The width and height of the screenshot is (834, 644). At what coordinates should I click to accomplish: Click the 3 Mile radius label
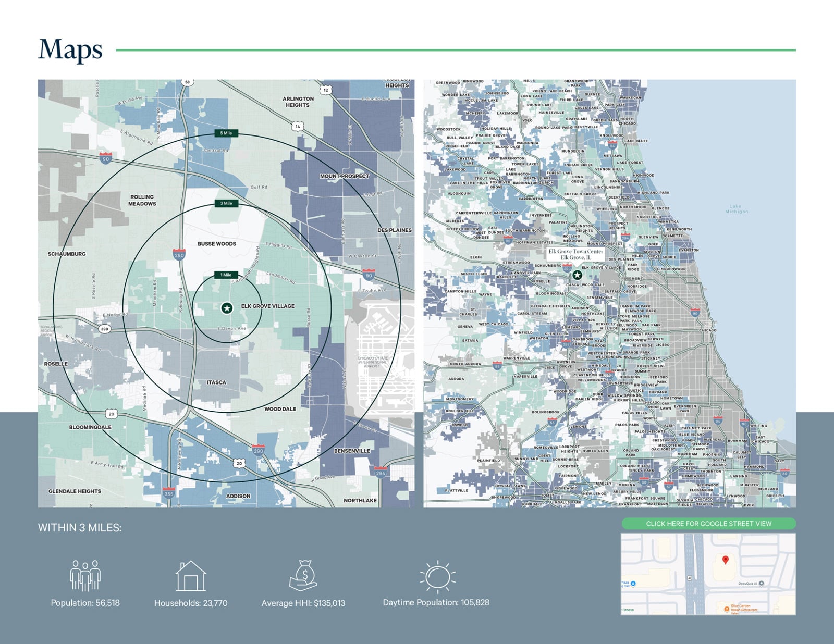coord(226,203)
